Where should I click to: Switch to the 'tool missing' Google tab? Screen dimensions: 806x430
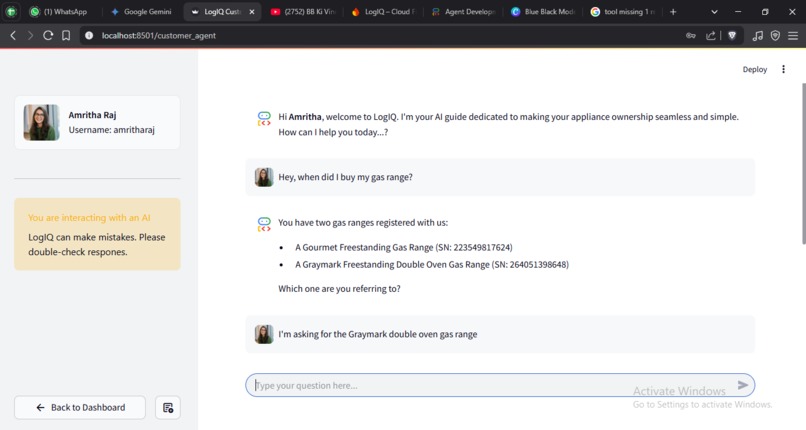(623, 11)
